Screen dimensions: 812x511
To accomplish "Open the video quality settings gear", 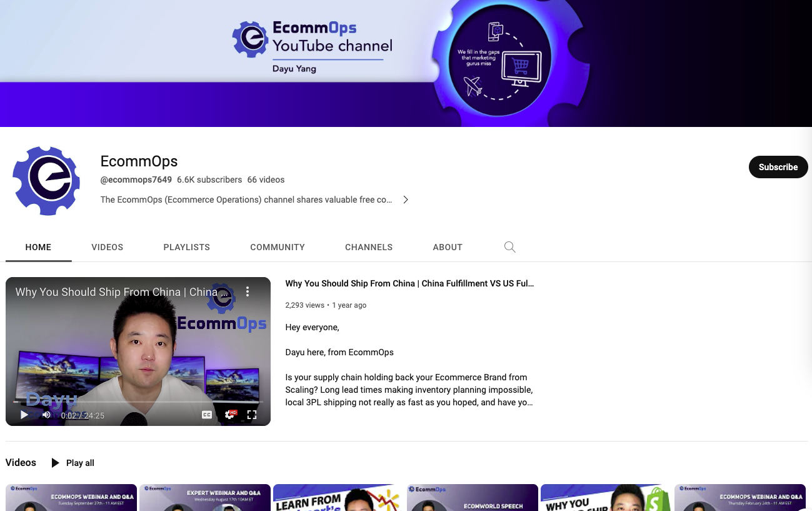I will coord(229,414).
